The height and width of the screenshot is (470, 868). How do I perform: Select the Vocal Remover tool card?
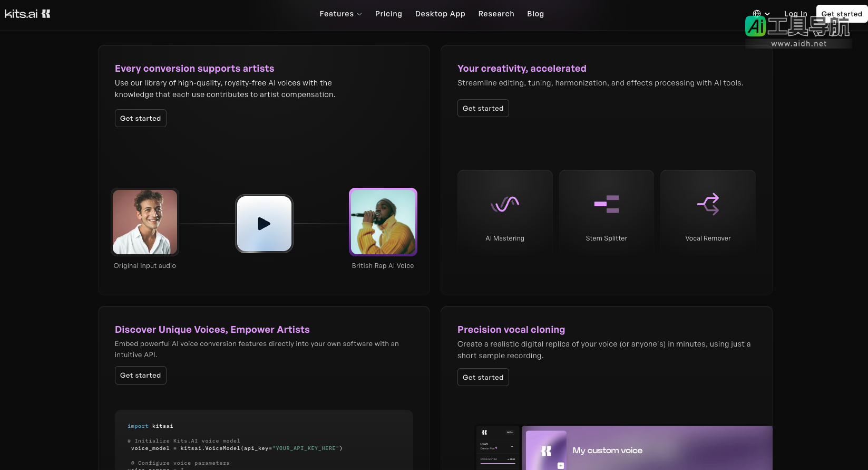[708, 213]
